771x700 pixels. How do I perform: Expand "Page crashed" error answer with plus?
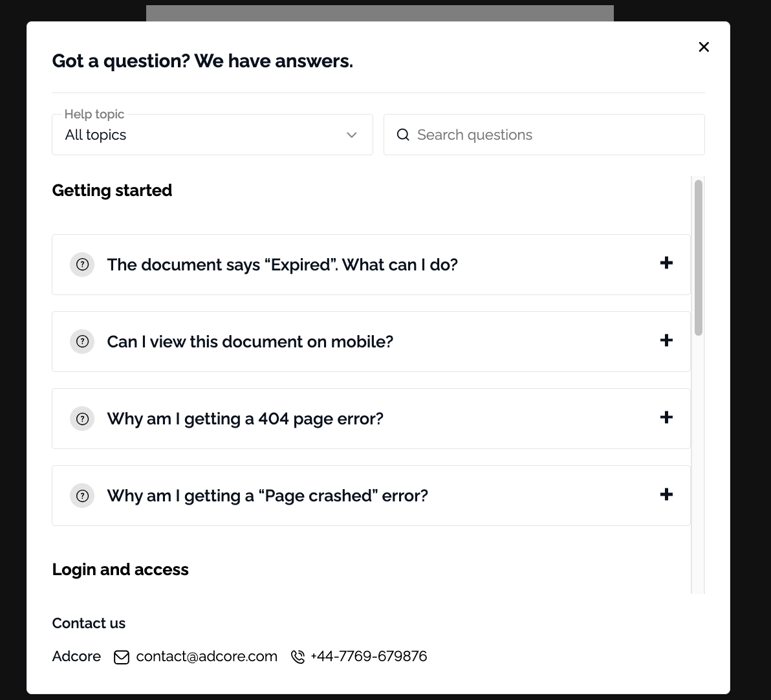point(666,494)
